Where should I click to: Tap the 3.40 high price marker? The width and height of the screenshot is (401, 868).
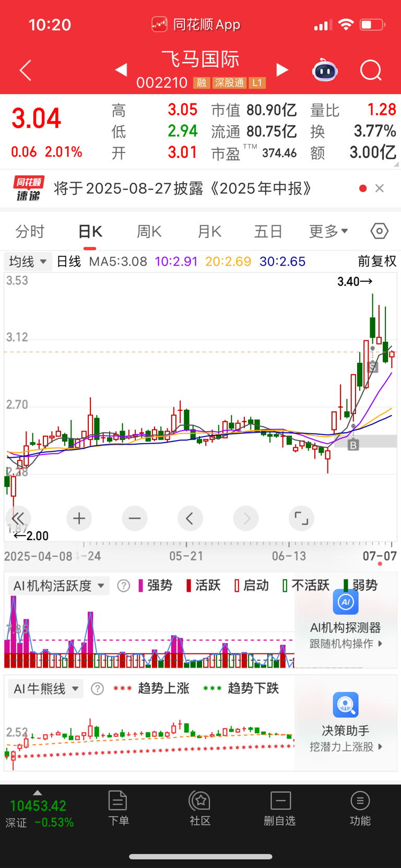click(x=355, y=282)
